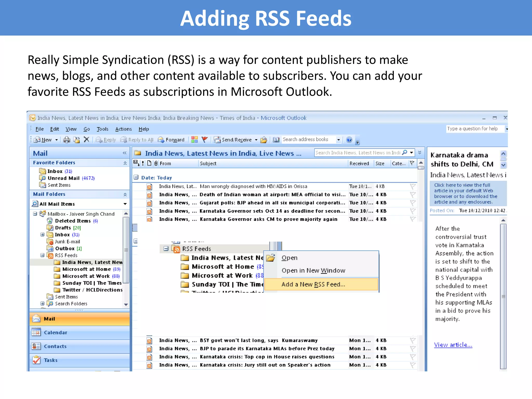Open the Search address books dropdown
The height and width of the screenshot is (399, 532).
(338, 140)
